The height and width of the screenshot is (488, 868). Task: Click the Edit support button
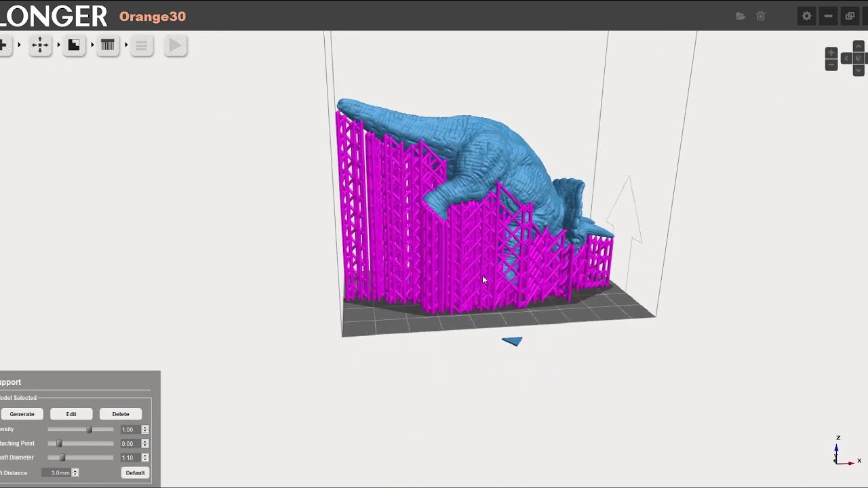[71, 414]
